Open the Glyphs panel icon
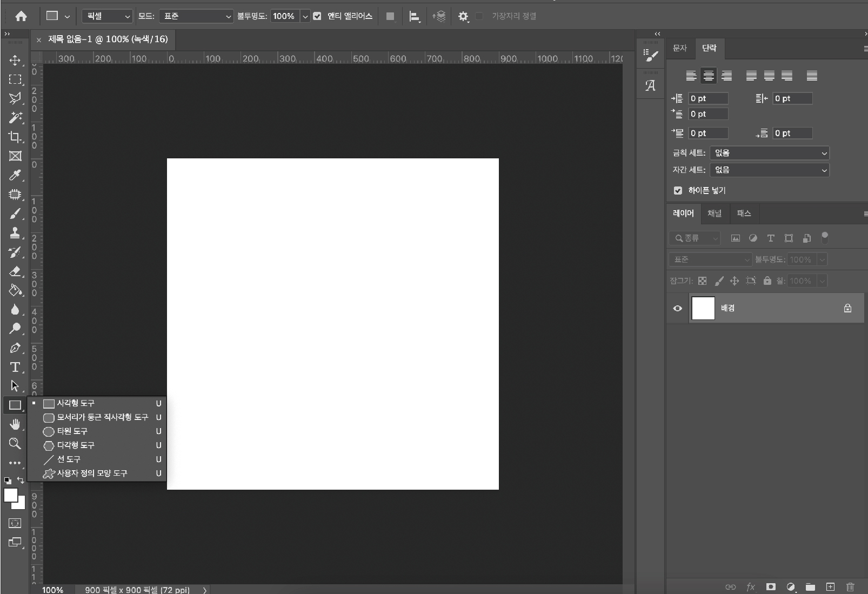This screenshot has width=868, height=594. coord(651,85)
